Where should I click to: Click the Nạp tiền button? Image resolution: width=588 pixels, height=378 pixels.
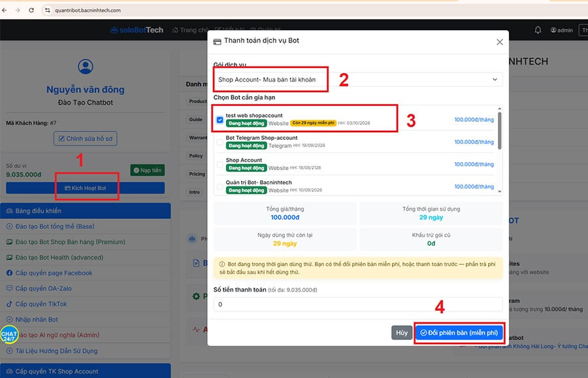click(x=148, y=171)
